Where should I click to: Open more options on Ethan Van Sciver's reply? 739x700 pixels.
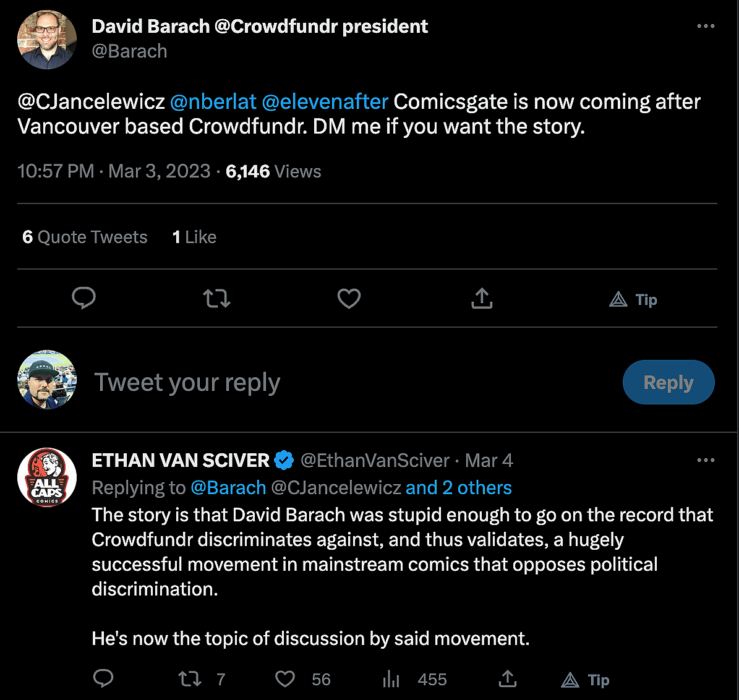[706, 461]
